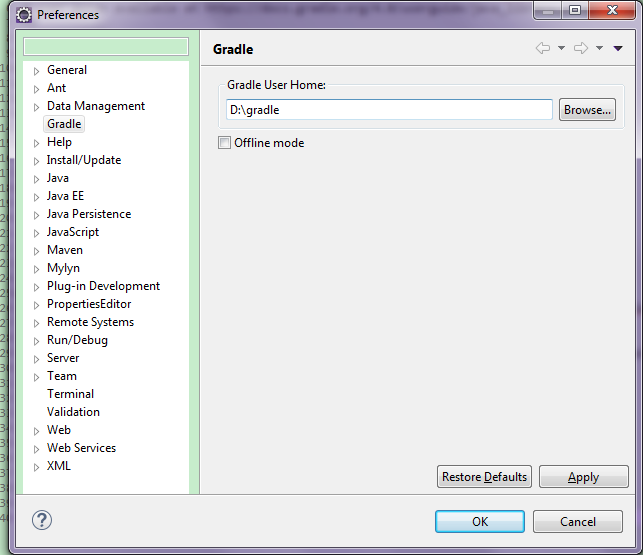Click the help question mark icon
The height and width of the screenshot is (555, 643).
(42, 521)
